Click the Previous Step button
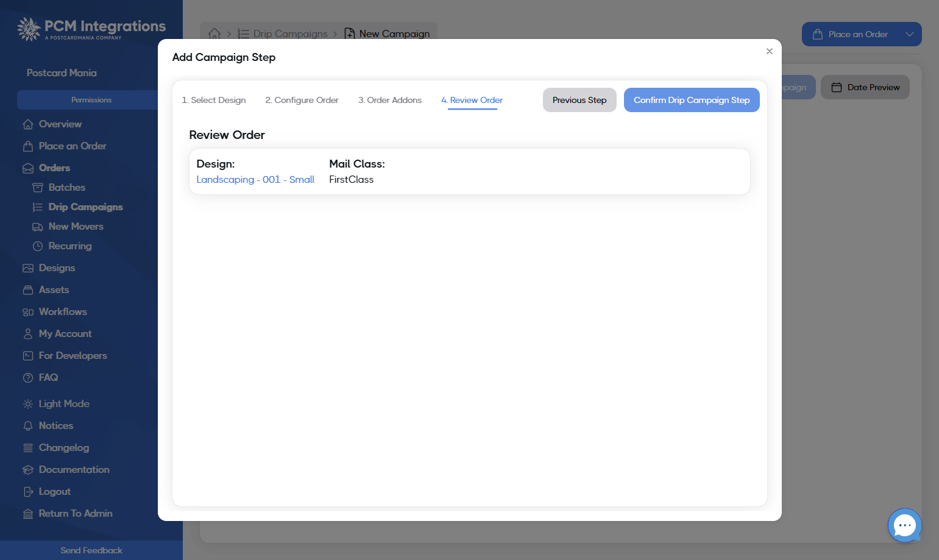 (579, 100)
